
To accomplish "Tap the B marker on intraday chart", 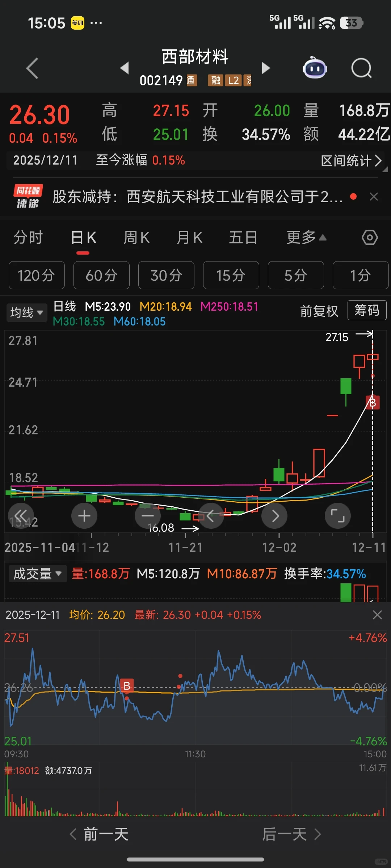I will pos(127,686).
